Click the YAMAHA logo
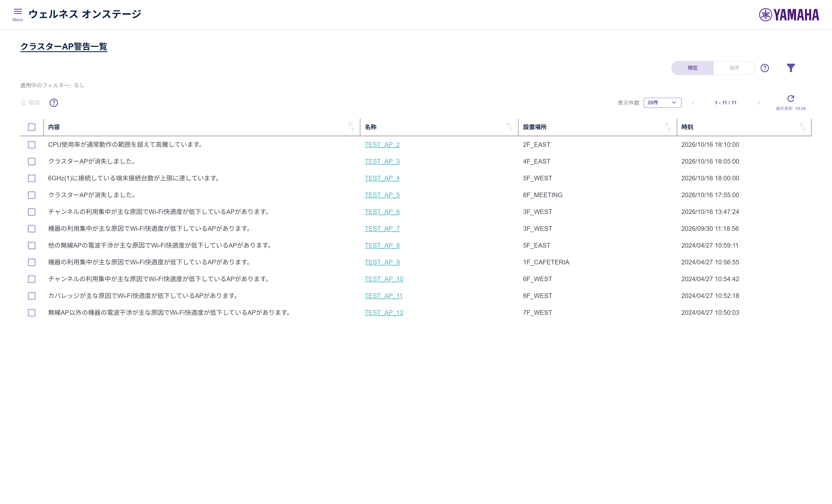832x504 pixels. (789, 15)
